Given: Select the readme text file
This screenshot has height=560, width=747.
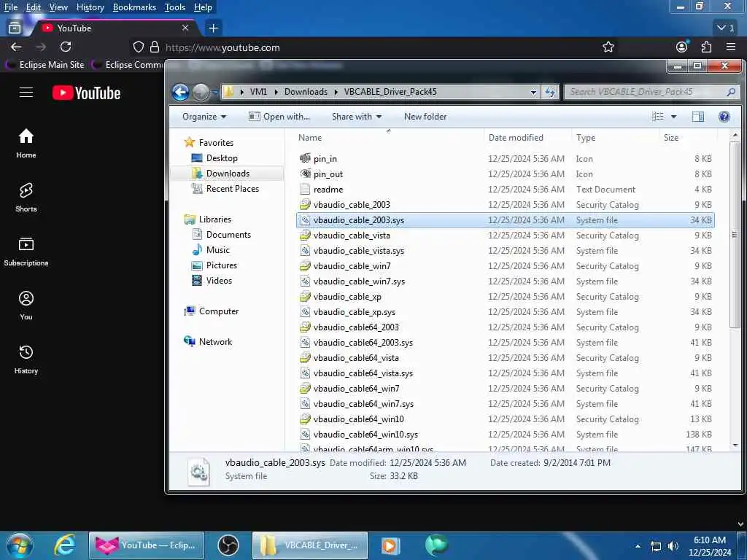Looking at the screenshot, I should (x=506, y=190).
